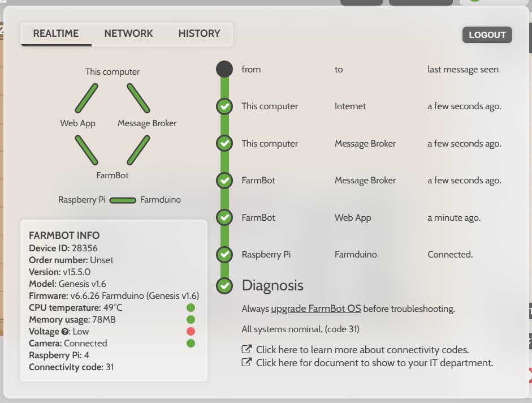The width and height of the screenshot is (532, 403).
Task: Select the Realtime tab
Action: pyautogui.click(x=55, y=33)
